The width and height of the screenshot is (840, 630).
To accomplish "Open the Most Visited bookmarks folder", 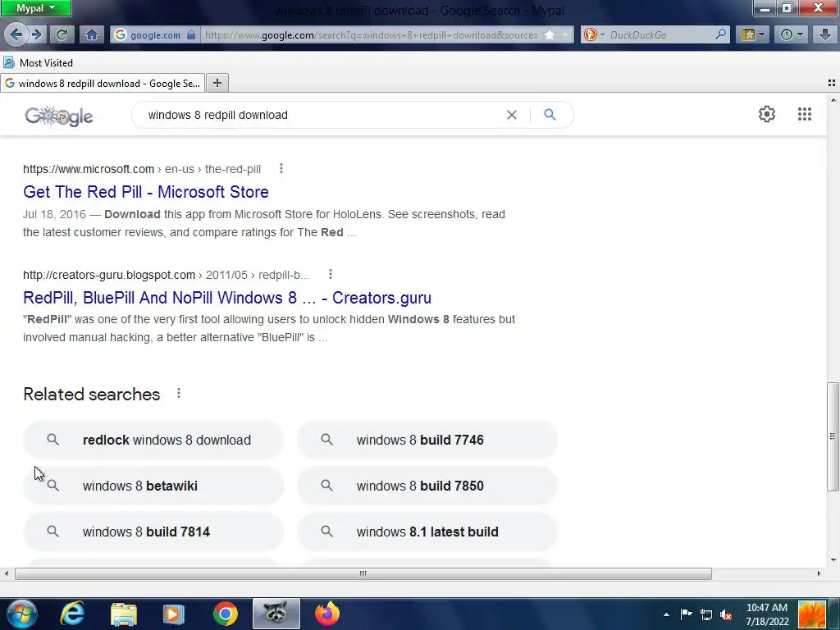I will pos(38,62).
